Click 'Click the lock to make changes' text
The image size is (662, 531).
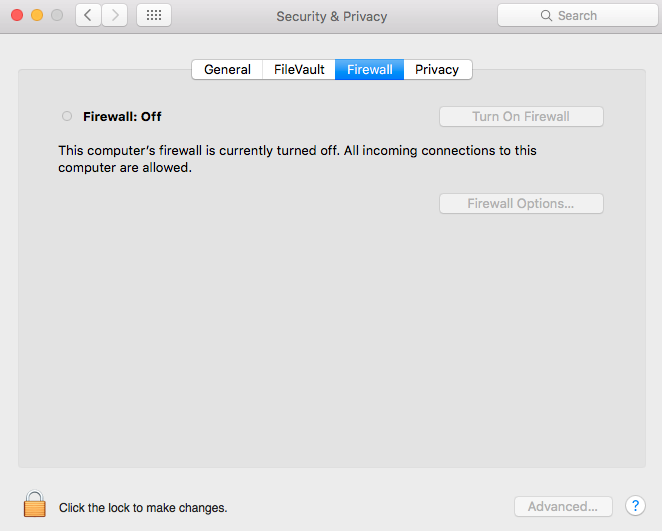click(x=143, y=508)
